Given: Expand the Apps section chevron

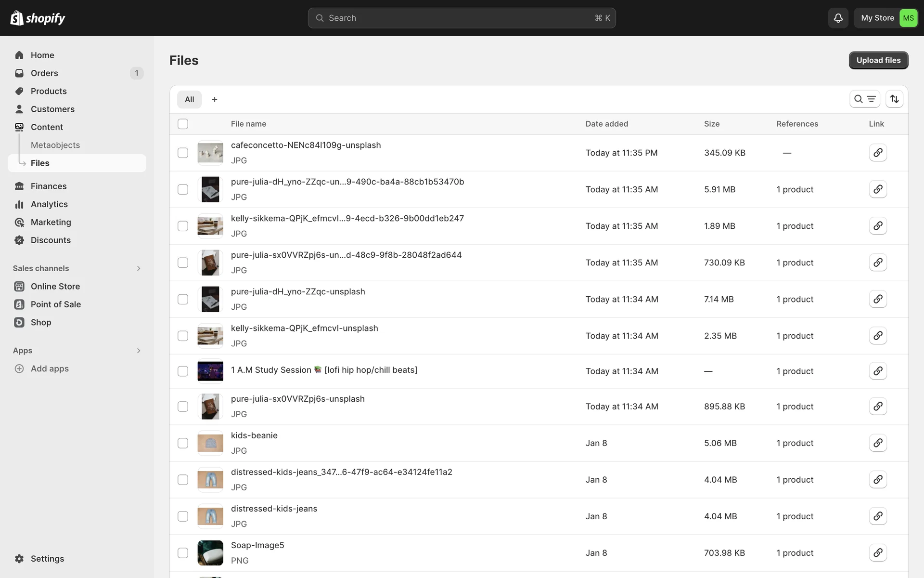Looking at the screenshot, I should [139, 351].
